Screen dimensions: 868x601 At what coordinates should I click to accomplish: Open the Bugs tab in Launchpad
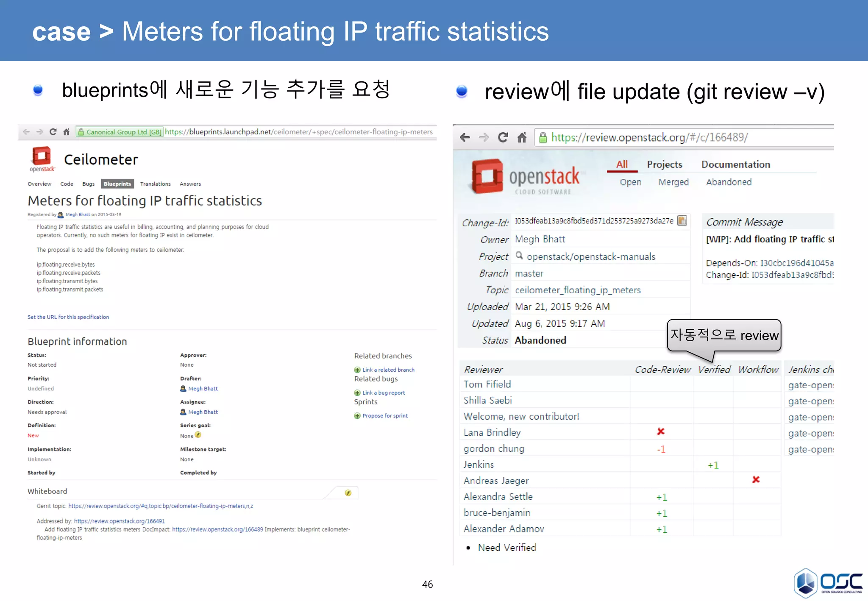(88, 184)
